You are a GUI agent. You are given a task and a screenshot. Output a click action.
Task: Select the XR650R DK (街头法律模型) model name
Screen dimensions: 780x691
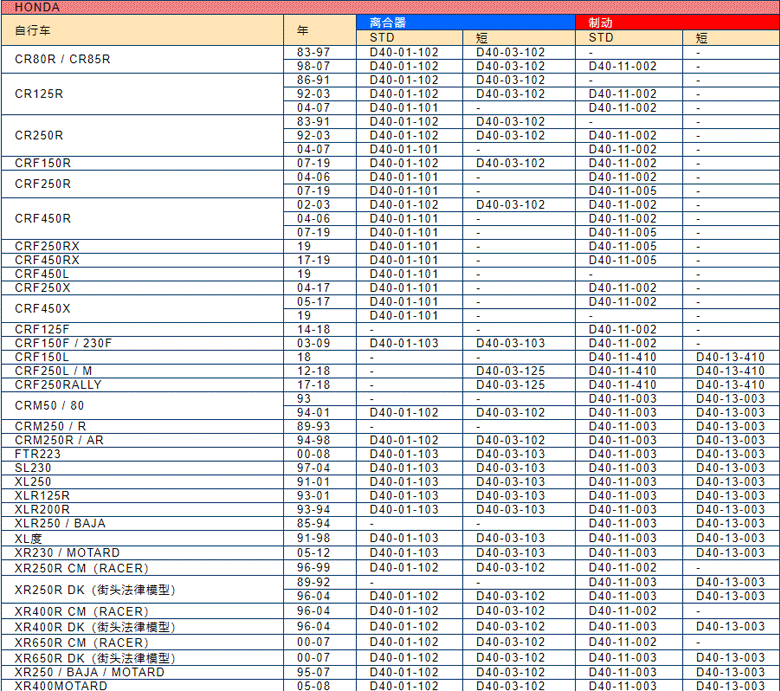tap(95, 659)
